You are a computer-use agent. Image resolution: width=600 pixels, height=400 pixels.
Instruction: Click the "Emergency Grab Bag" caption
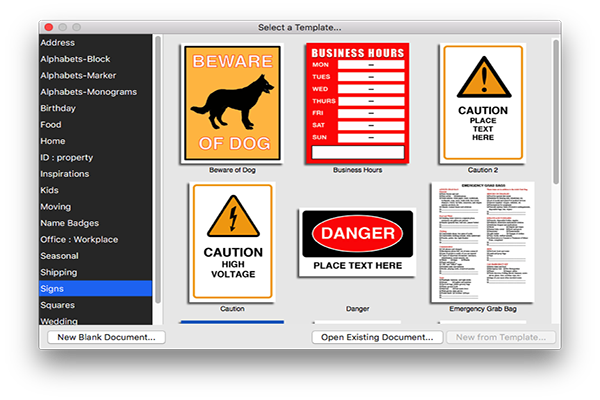483,309
